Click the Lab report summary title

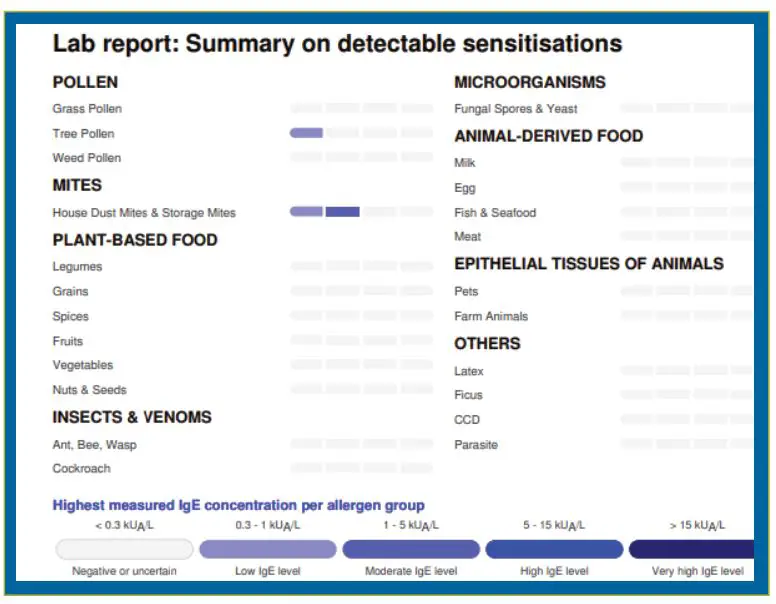click(x=337, y=44)
